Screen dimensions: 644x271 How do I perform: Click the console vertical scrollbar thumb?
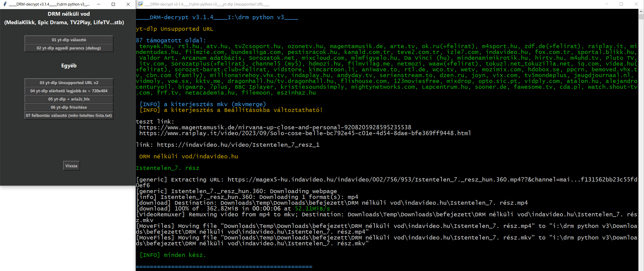pyautogui.click(x=641, y=17)
